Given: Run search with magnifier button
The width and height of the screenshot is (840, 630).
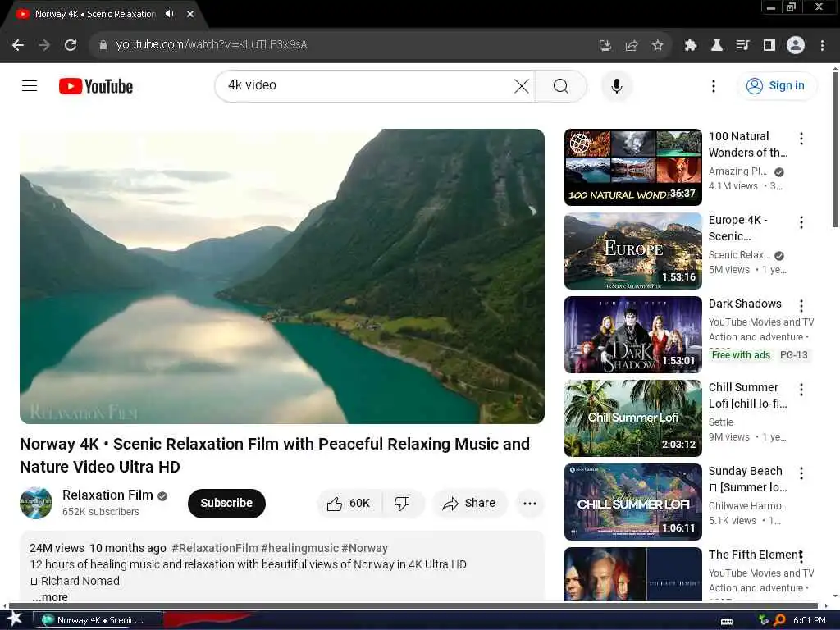Looking at the screenshot, I should pyautogui.click(x=560, y=85).
